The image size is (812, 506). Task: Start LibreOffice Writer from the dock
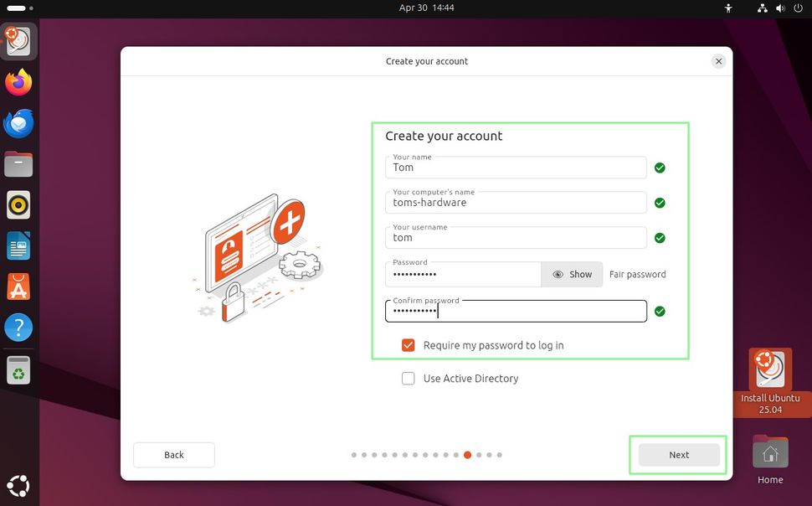(18, 245)
